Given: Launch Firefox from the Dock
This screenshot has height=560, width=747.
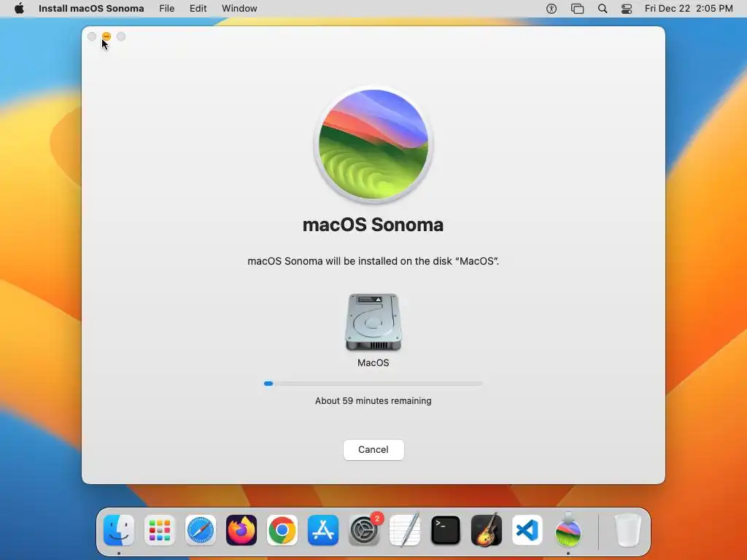Looking at the screenshot, I should [x=241, y=530].
